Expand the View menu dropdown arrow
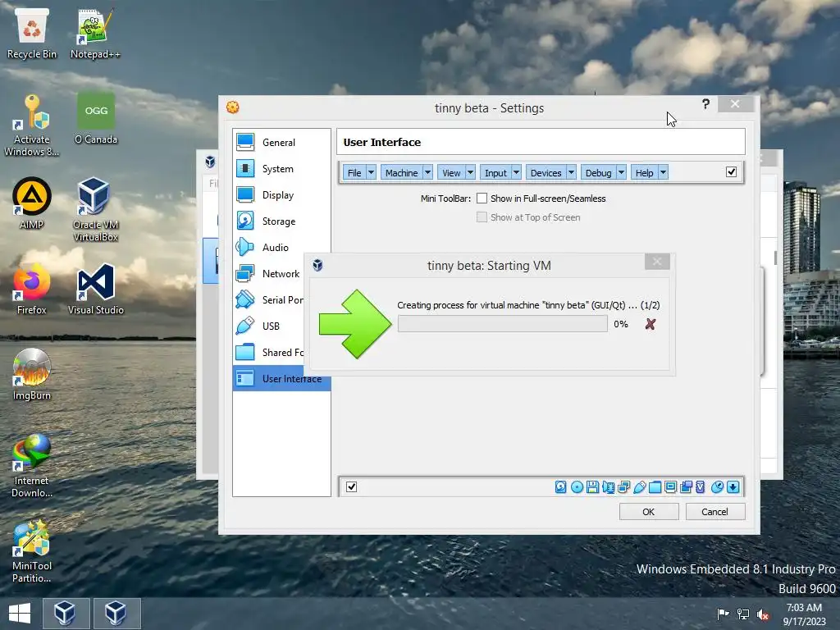 tap(470, 172)
